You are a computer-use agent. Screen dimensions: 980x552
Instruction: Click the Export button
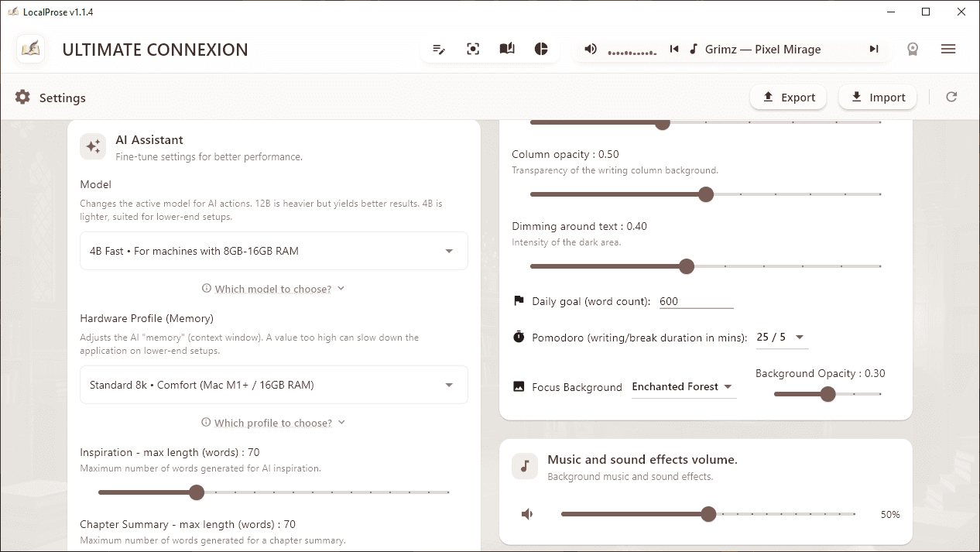click(788, 97)
